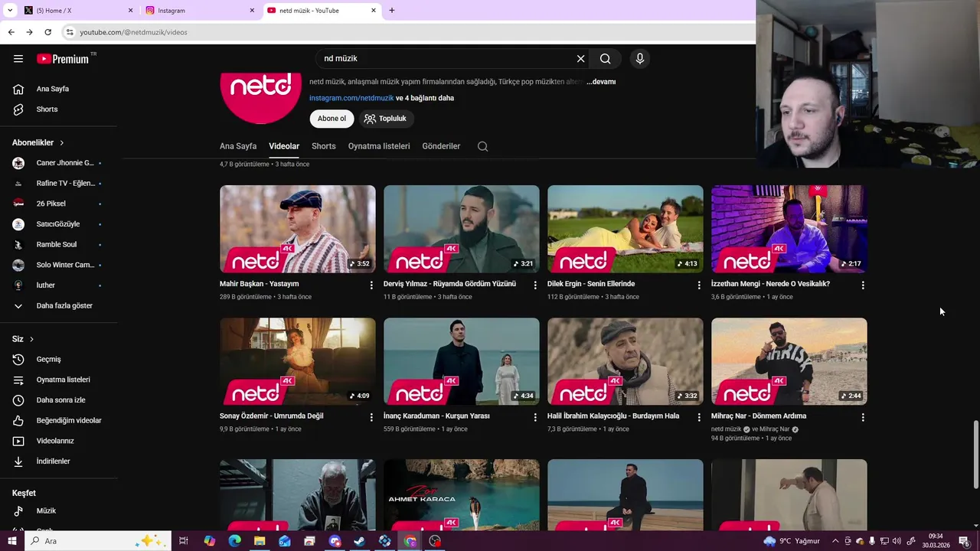Open browser tab search dropdown
This screenshot has width=980, height=551.
pyautogui.click(x=10, y=11)
